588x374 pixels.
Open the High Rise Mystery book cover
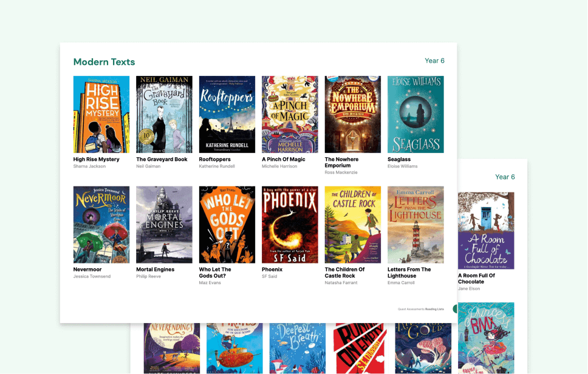(101, 114)
